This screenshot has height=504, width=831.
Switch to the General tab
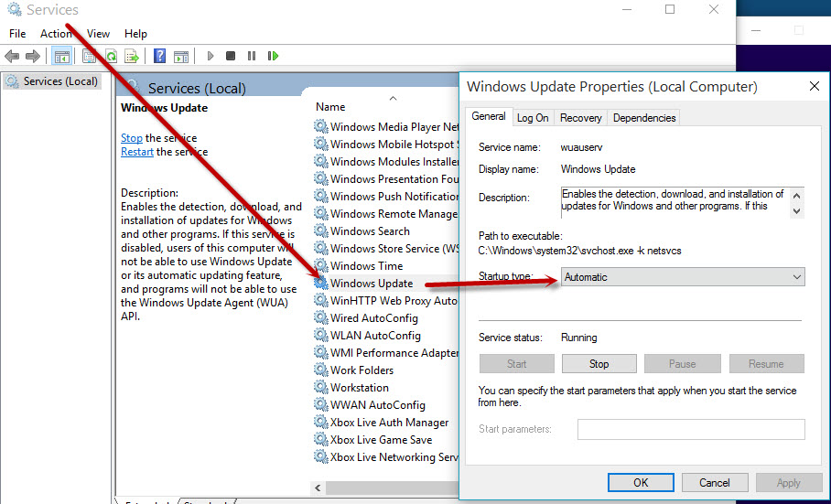click(x=489, y=116)
